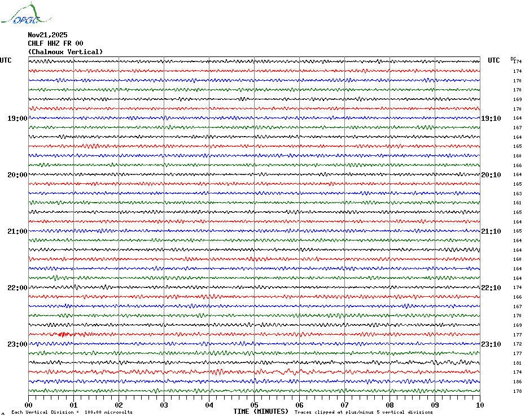Select the date text Nov21,2025
Screen dimensions: 525x420
(47, 35)
